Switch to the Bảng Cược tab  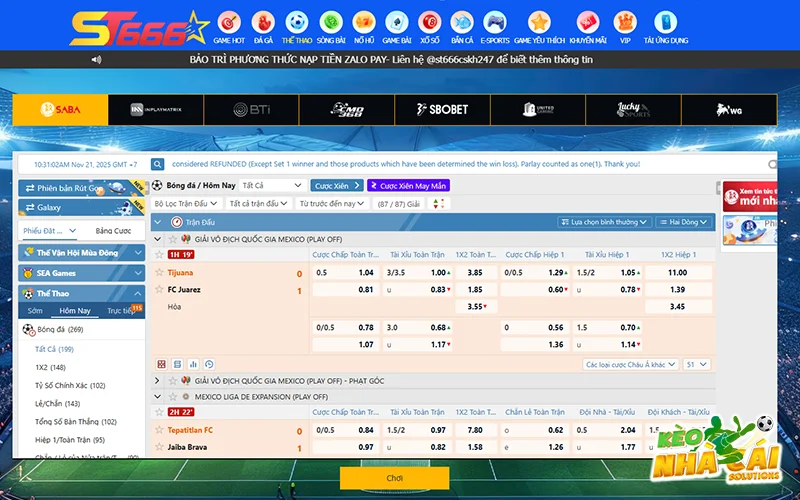pos(113,231)
